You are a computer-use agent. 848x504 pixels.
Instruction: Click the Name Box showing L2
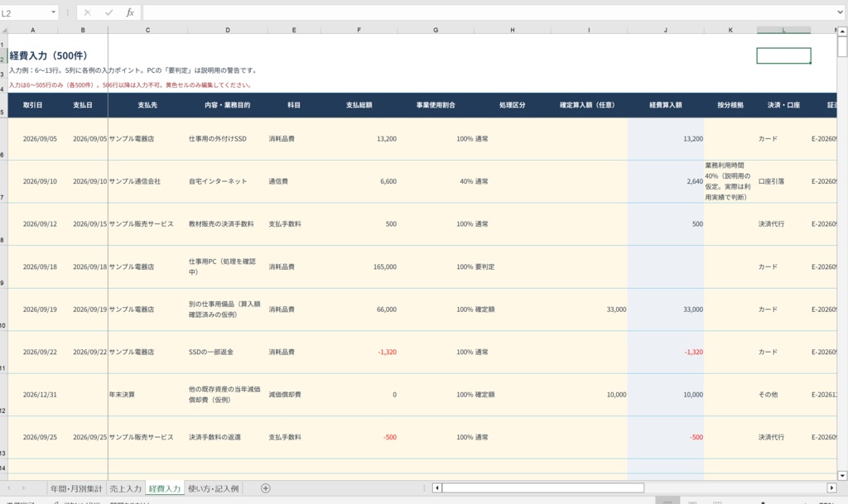point(24,12)
